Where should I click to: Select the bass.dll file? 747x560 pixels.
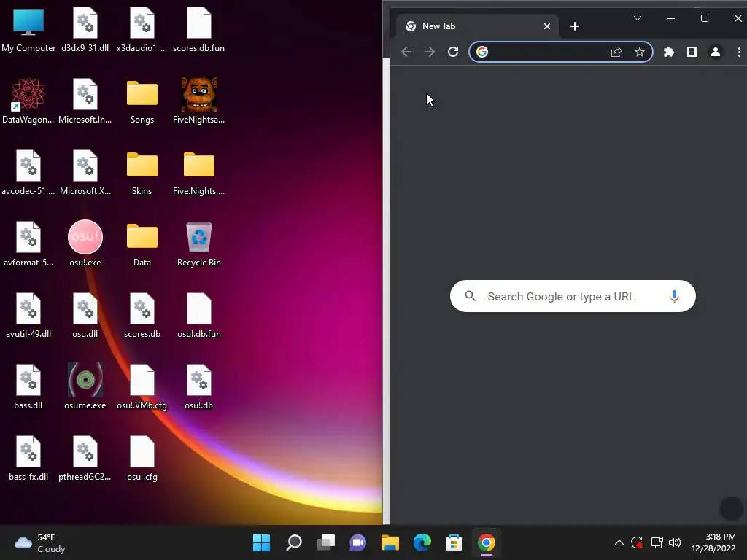pyautogui.click(x=28, y=386)
